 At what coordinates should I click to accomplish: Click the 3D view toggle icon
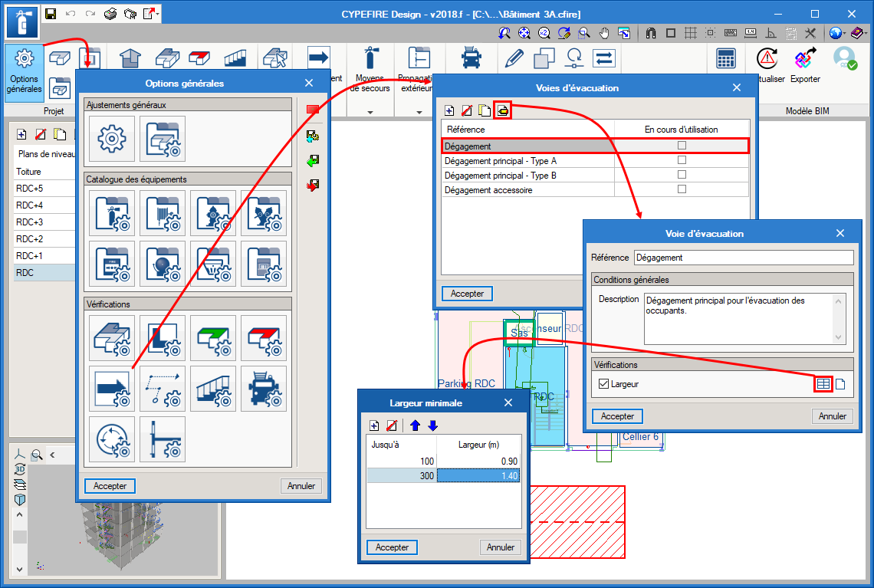point(20,469)
